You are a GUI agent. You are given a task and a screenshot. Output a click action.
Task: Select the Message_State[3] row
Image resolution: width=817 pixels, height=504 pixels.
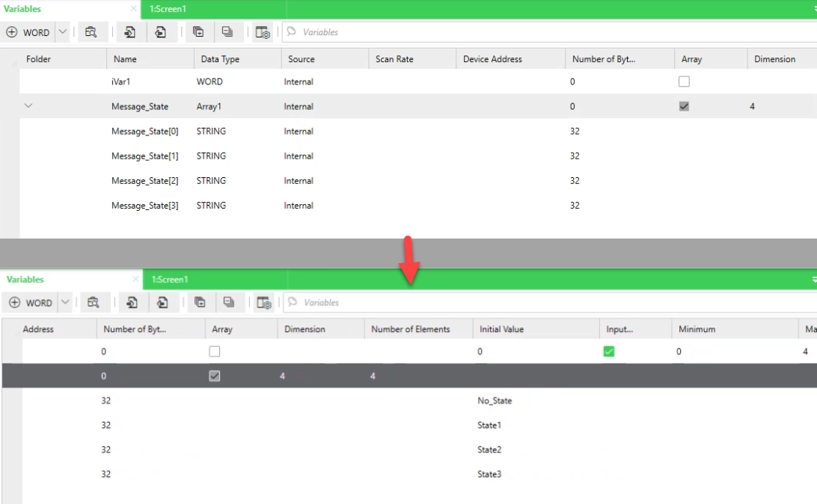(418, 206)
